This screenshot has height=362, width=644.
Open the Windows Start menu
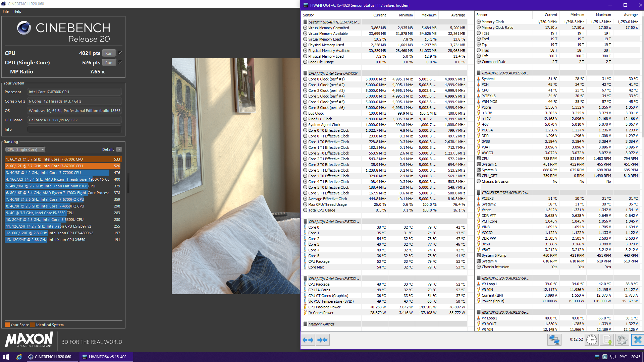point(6,357)
